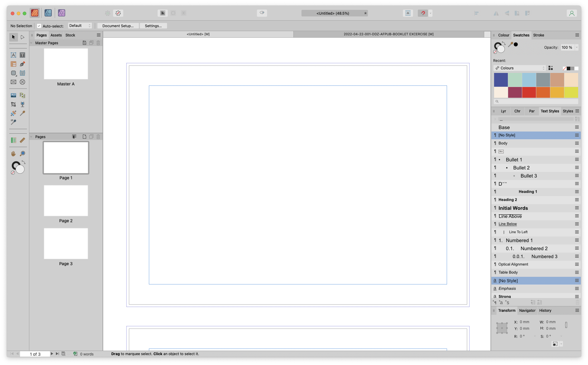588x365 pixels.
Task: Open the Colours palette dropdown
Action: pos(520,68)
